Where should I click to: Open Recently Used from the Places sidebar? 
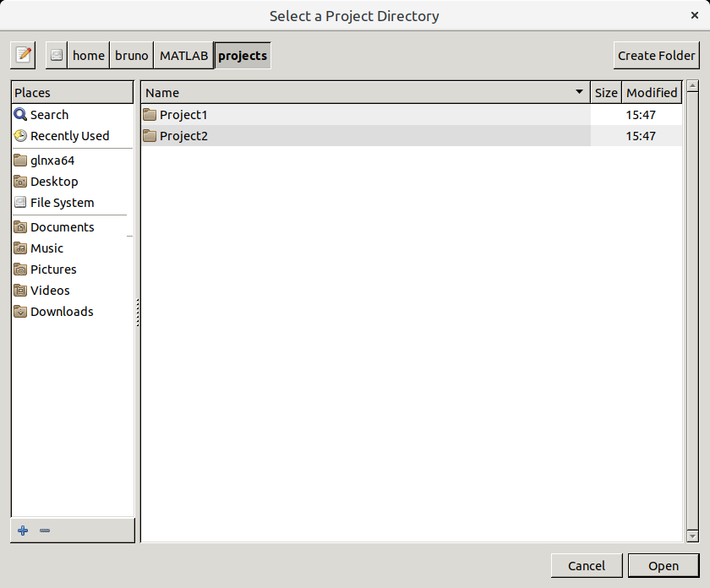(x=69, y=136)
